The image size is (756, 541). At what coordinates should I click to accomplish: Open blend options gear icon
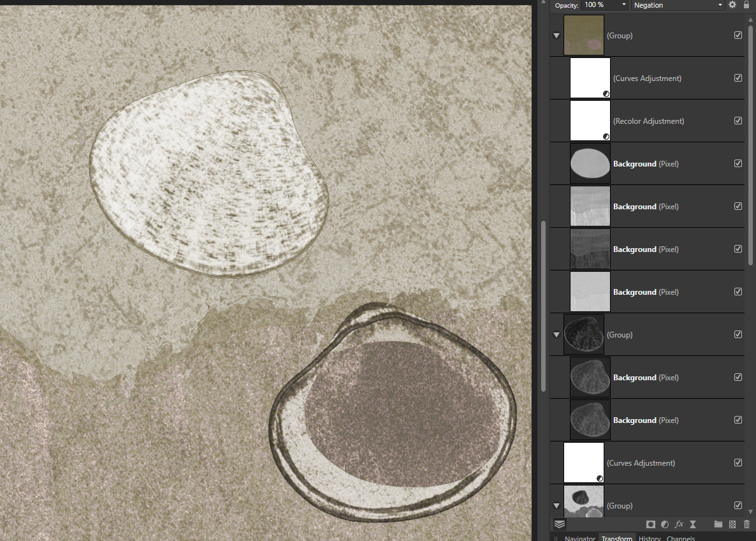(732, 5)
